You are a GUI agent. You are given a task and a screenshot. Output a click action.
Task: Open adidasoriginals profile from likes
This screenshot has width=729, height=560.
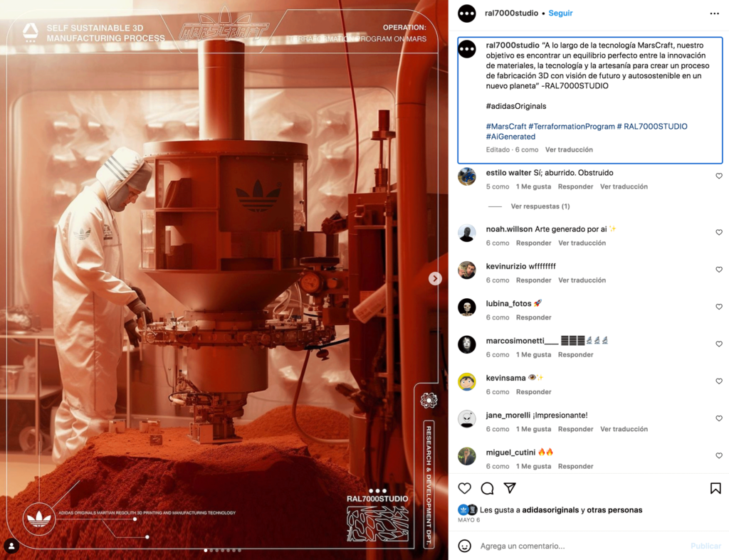pos(550,509)
